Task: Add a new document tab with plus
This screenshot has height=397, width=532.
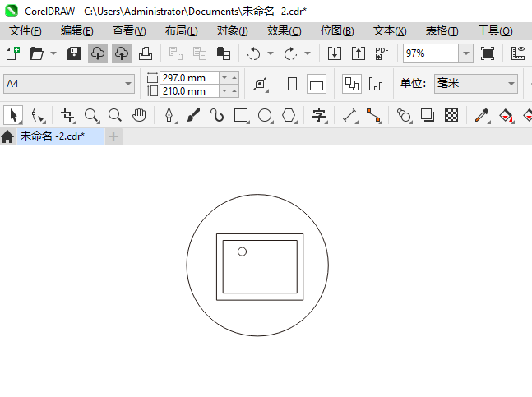Action: point(113,136)
